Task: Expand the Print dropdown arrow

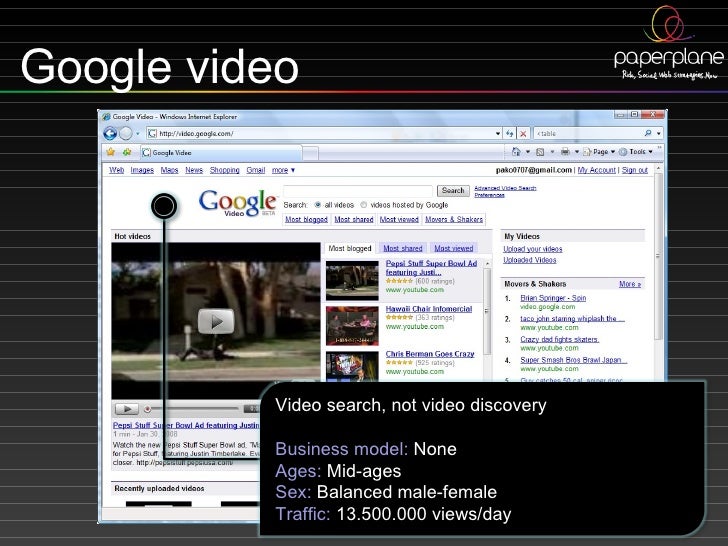Action: click(x=577, y=152)
